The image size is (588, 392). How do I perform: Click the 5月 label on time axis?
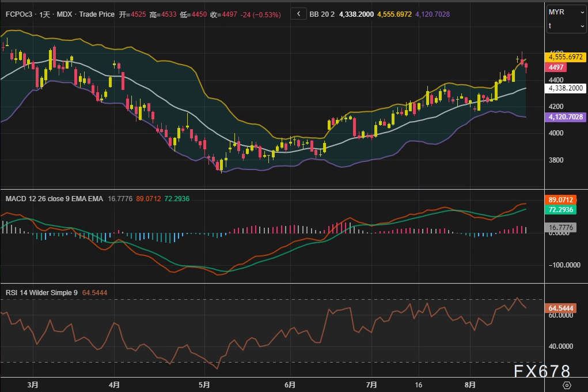[204, 384]
